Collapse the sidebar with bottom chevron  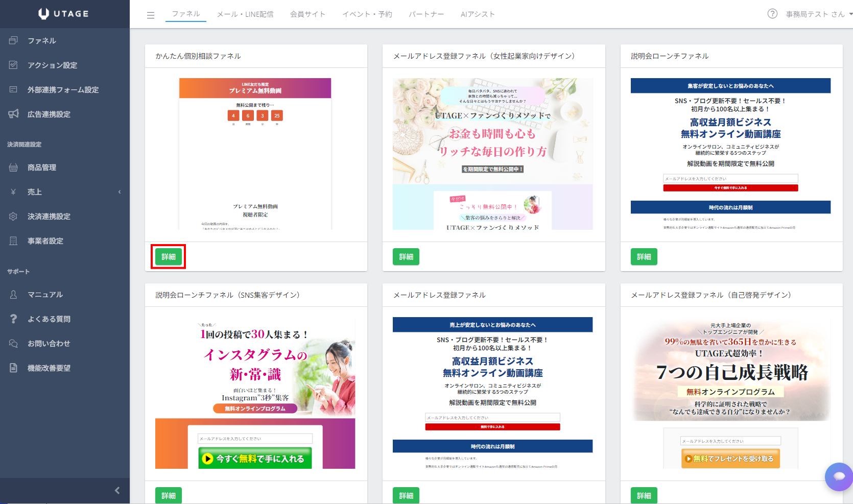click(117, 490)
